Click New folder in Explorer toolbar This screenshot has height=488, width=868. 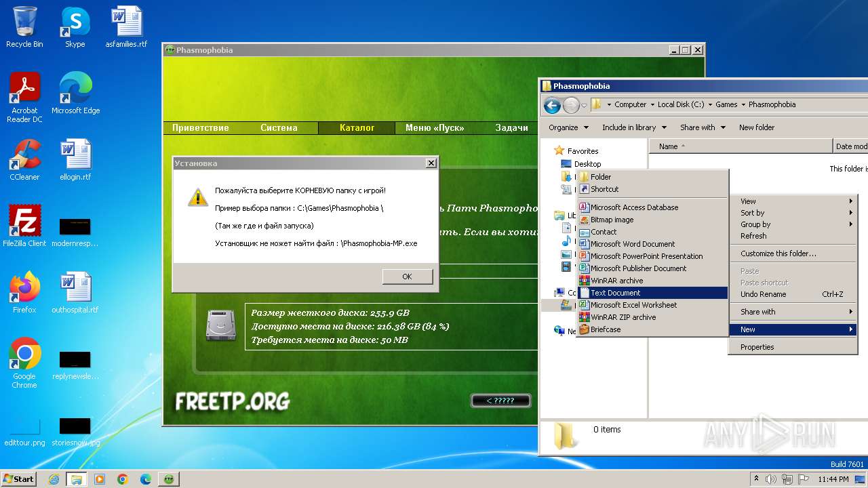(757, 127)
